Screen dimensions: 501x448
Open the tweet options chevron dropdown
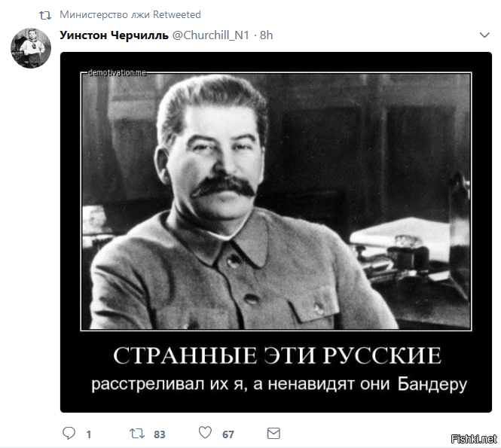tap(484, 35)
